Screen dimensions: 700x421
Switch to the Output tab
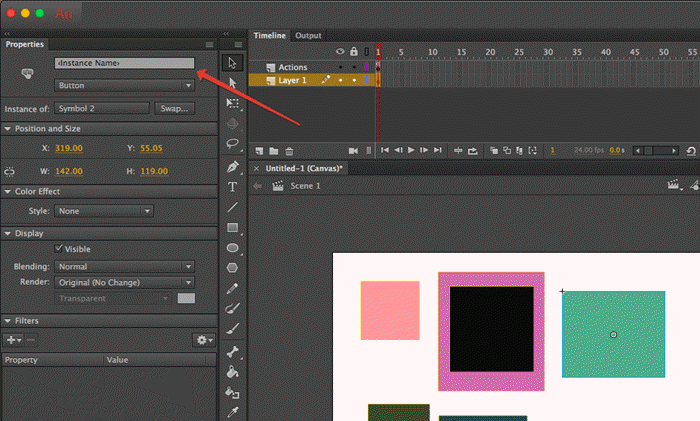(308, 35)
